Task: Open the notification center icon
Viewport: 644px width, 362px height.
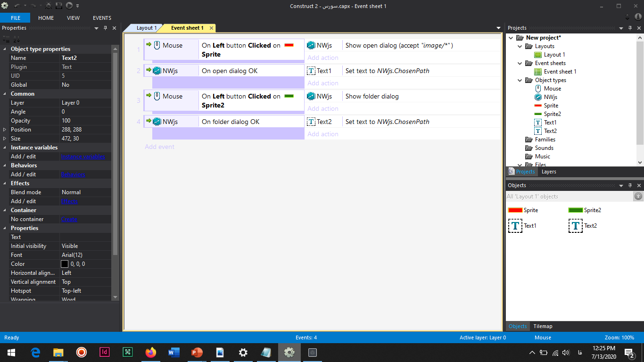Action: (x=629, y=352)
